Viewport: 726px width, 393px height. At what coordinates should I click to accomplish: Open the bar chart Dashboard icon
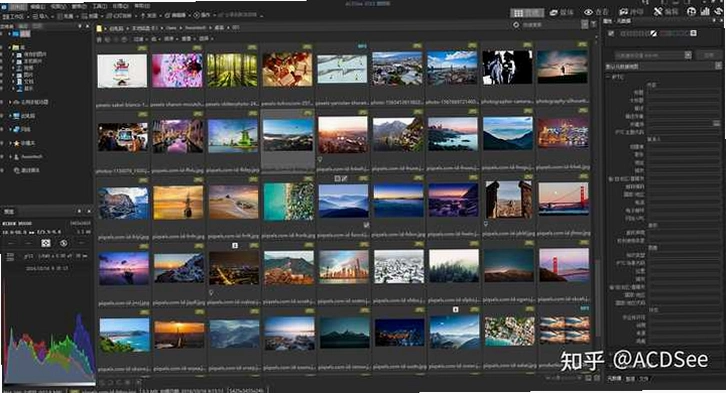point(705,12)
